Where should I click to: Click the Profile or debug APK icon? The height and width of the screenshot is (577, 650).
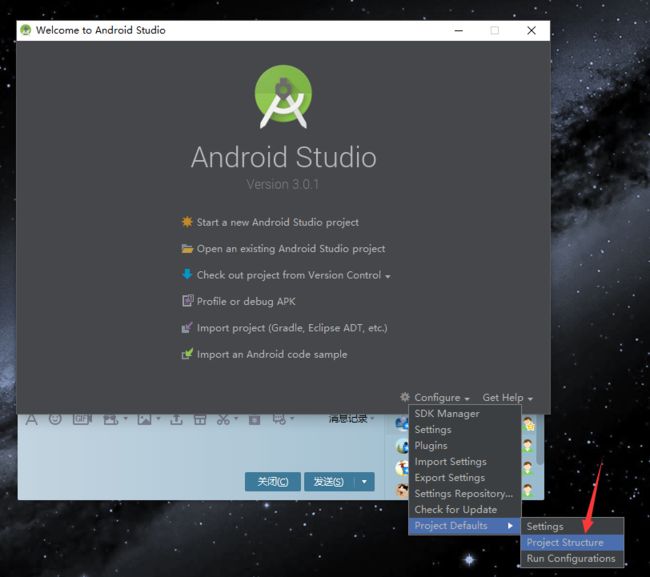187,301
